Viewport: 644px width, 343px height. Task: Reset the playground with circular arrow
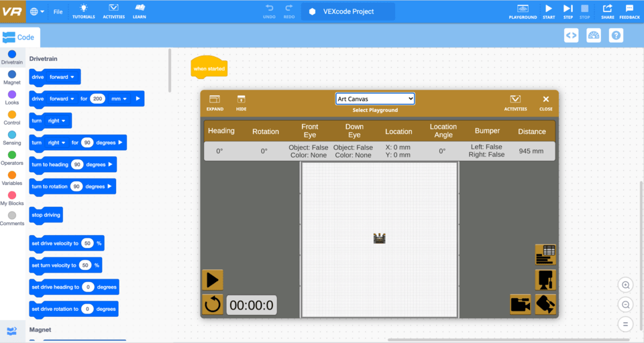pyautogui.click(x=213, y=304)
